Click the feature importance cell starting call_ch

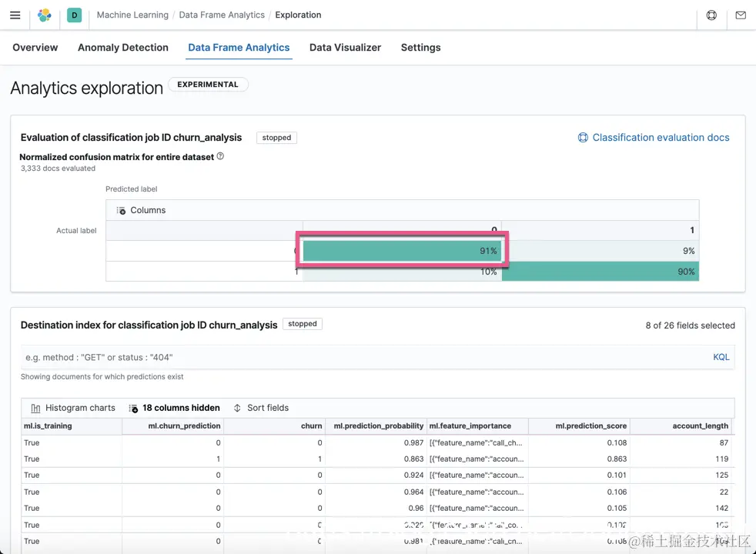coord(477,442)
